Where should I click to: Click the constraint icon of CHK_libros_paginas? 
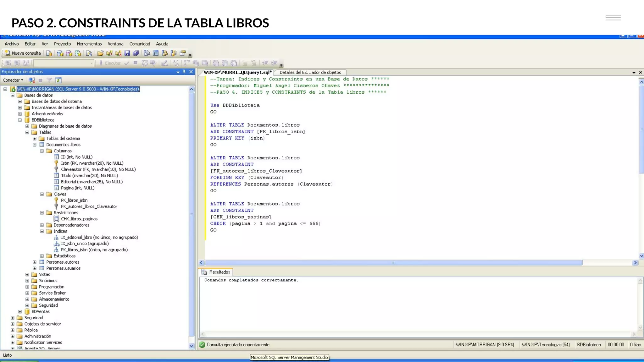tap(56, 219)
